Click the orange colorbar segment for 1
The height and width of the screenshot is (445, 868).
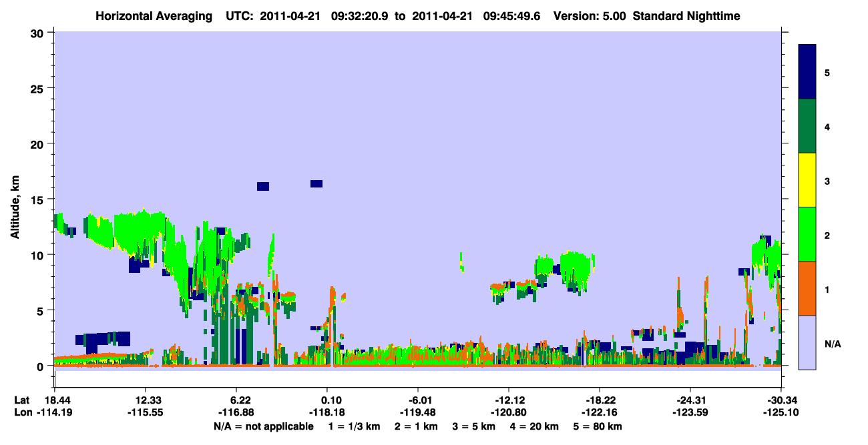coord(807,288)
